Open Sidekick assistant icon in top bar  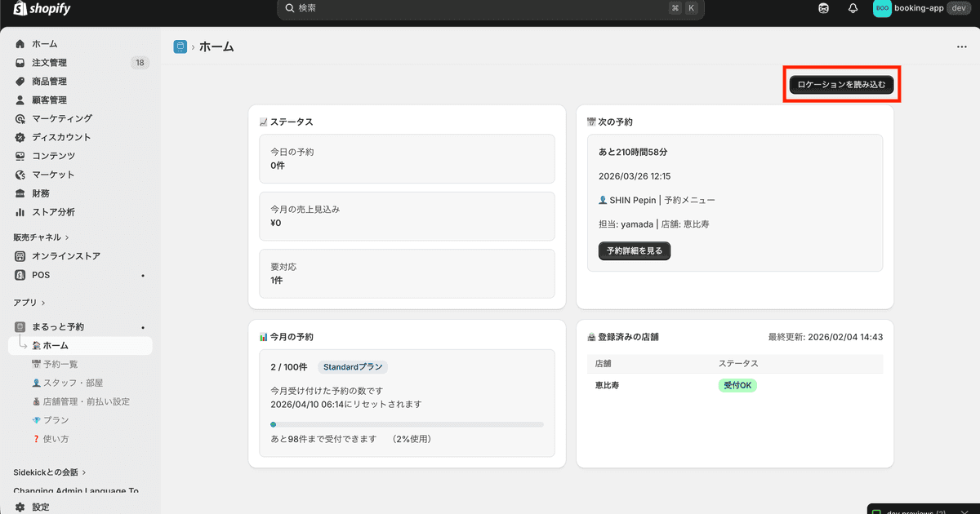click(x=824, y=8)
